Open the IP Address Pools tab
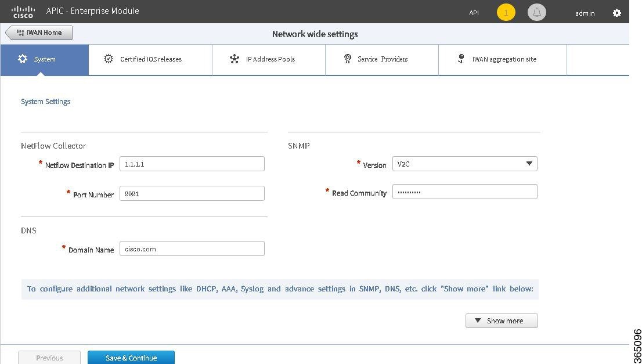642x364 pixels. point(269,60)
